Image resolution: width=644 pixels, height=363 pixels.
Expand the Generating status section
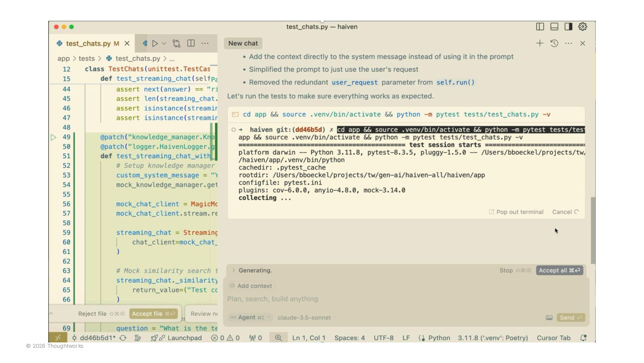pyautogui.click(x=233, y=270)
